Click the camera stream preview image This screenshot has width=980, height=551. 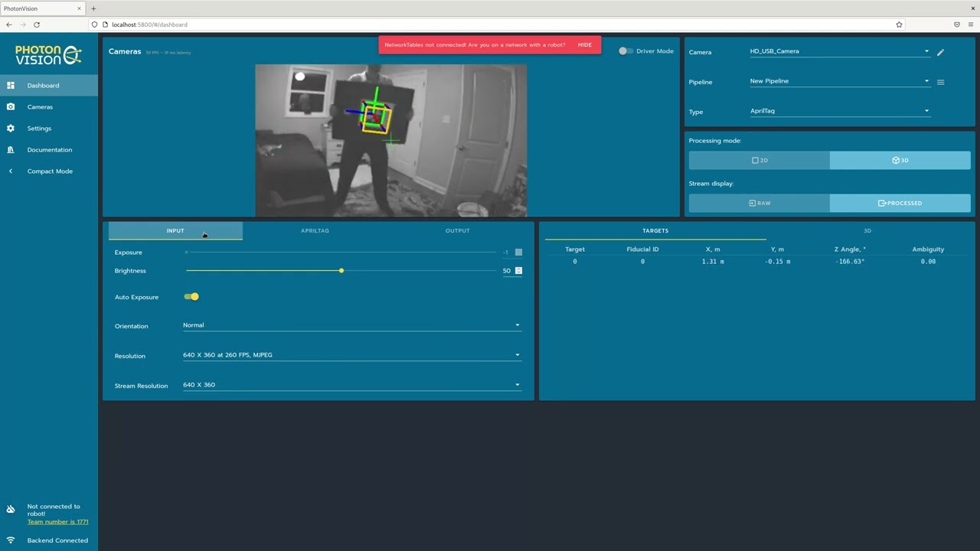[390, 140]
